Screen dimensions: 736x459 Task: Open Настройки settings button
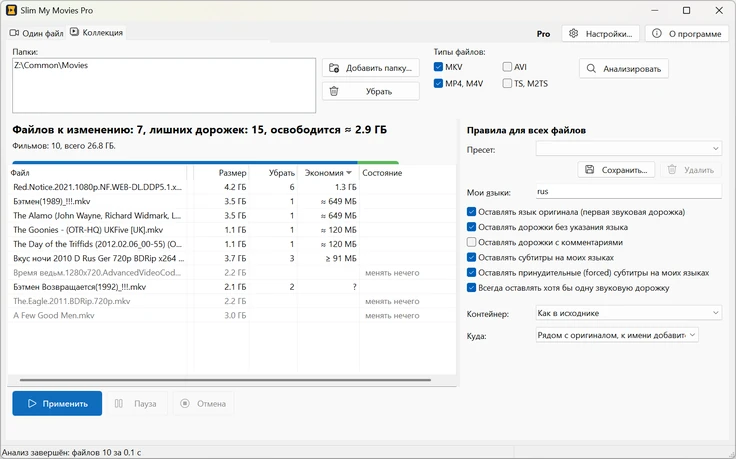point(600,33)
